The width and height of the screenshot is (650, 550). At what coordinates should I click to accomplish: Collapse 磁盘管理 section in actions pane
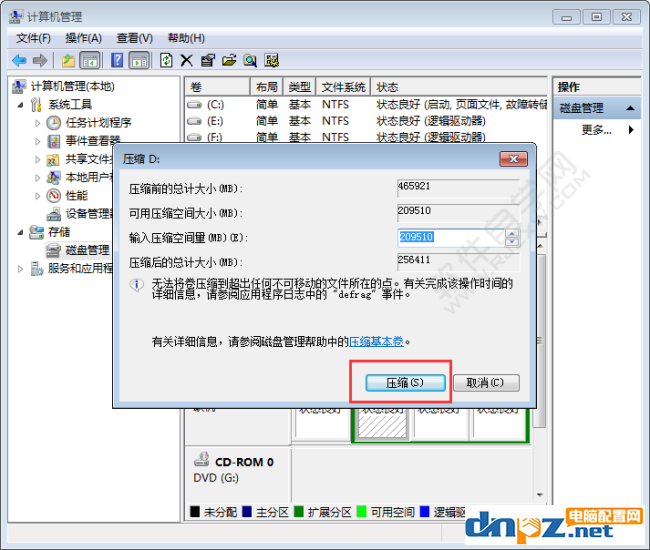coord(630,108)
